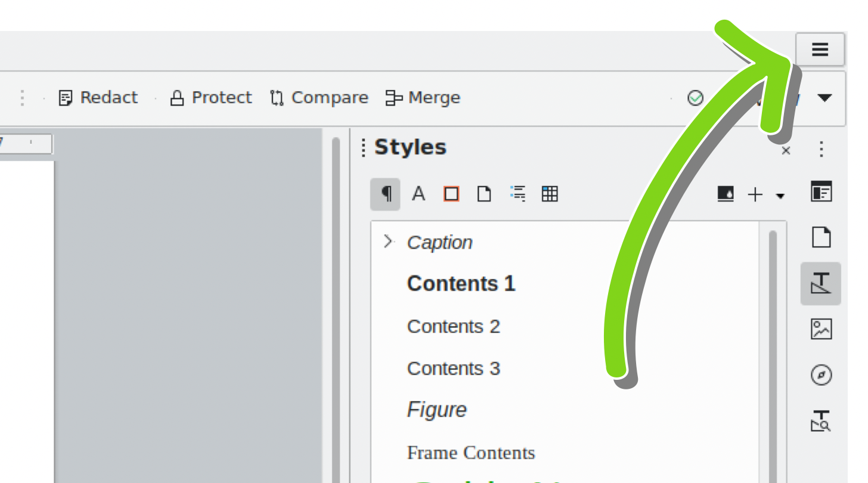The image size is (868, 483).
Task: Activate Fill Format Mode
Action: click(x=726, y=194)
